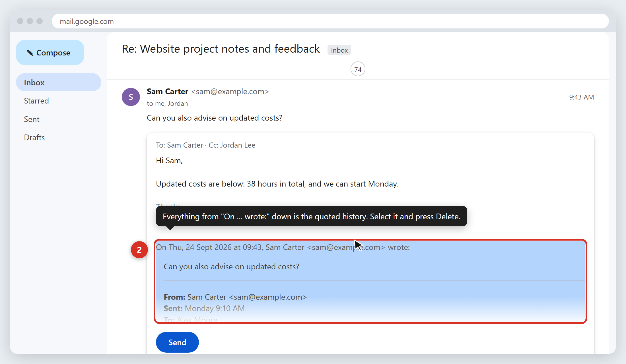Click the browser address bar mail.google.com

pos(330,21)
